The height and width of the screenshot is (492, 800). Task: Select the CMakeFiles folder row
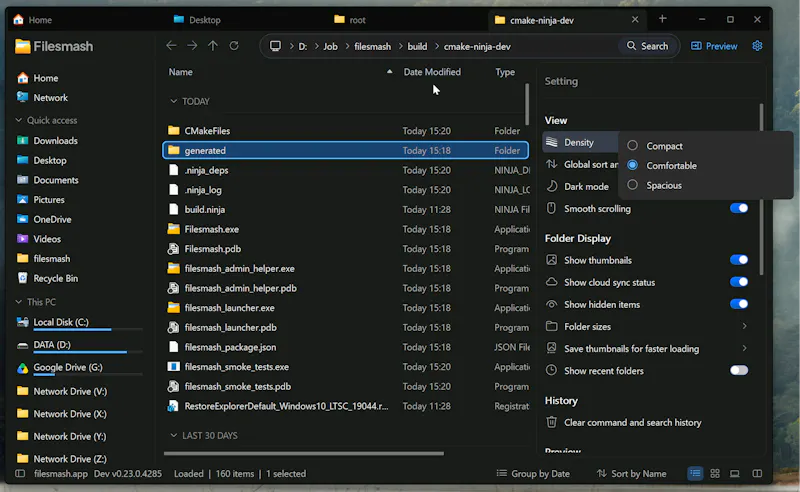click(x=345, y=131)
